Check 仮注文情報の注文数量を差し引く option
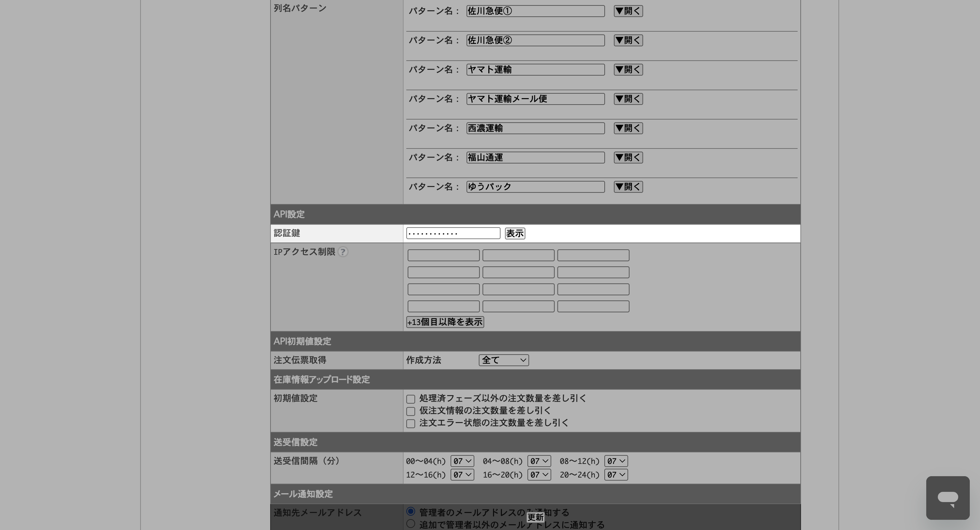 pos(410,411)
